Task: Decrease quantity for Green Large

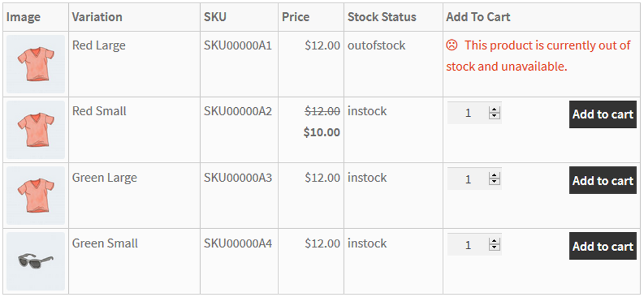Action: tap(495, 183)
